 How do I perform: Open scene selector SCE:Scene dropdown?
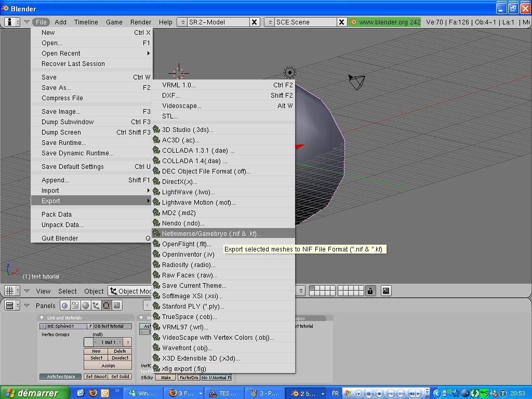270,22
